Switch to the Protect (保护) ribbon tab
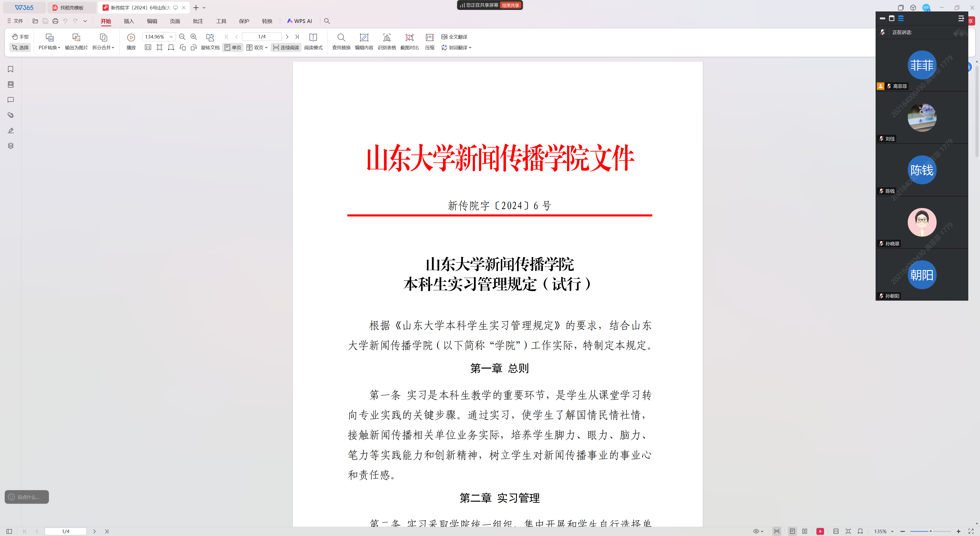 244,21
